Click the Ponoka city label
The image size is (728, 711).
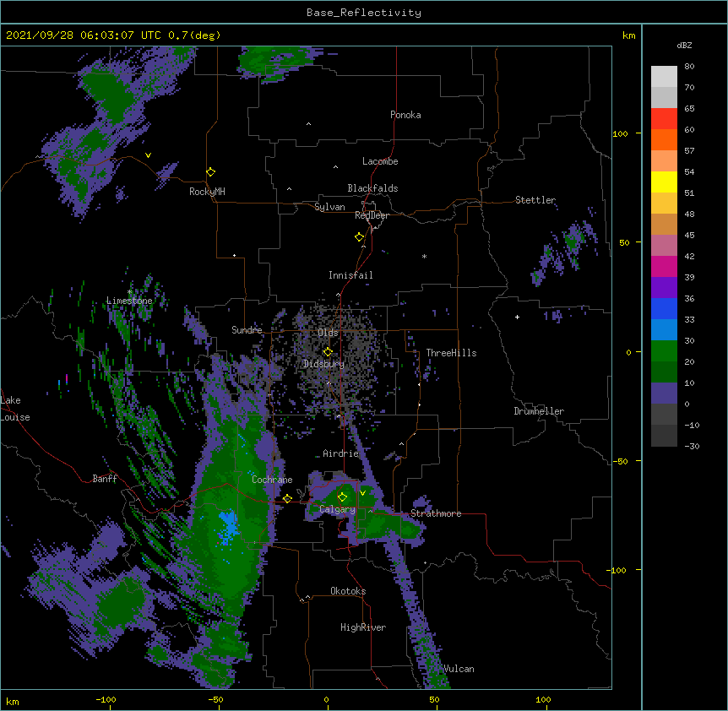pos(405,115)
